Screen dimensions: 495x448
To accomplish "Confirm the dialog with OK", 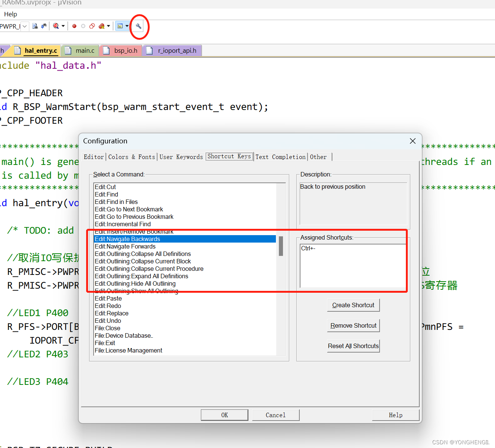I will 224,415.
